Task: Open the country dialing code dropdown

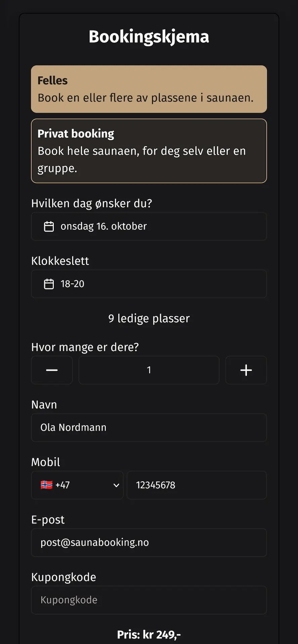Action: [x=77, y=485]
